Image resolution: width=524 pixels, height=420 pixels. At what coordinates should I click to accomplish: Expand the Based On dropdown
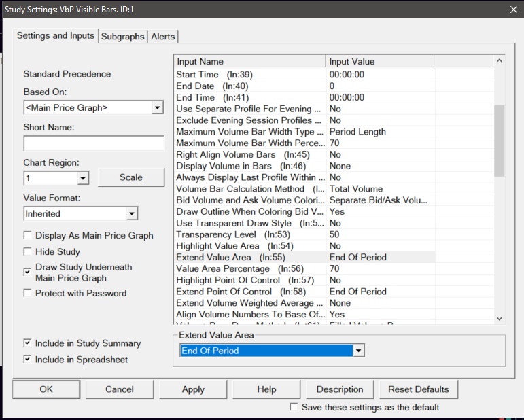point(157,107)
